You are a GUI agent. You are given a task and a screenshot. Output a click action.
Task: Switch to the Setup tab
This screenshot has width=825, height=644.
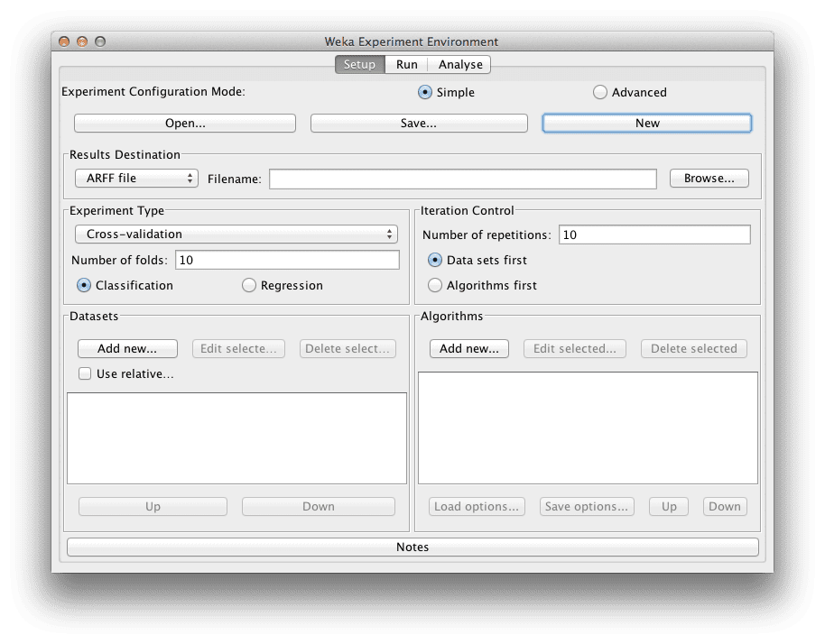pyautogui.click(x=360, y=65)
